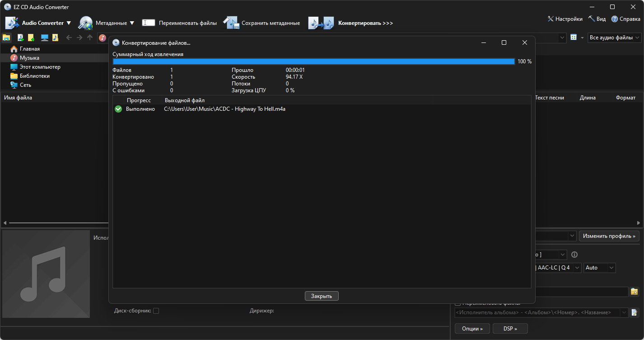Click the green checkmark status icon
The image size is (644, 340).
point(118,109)
